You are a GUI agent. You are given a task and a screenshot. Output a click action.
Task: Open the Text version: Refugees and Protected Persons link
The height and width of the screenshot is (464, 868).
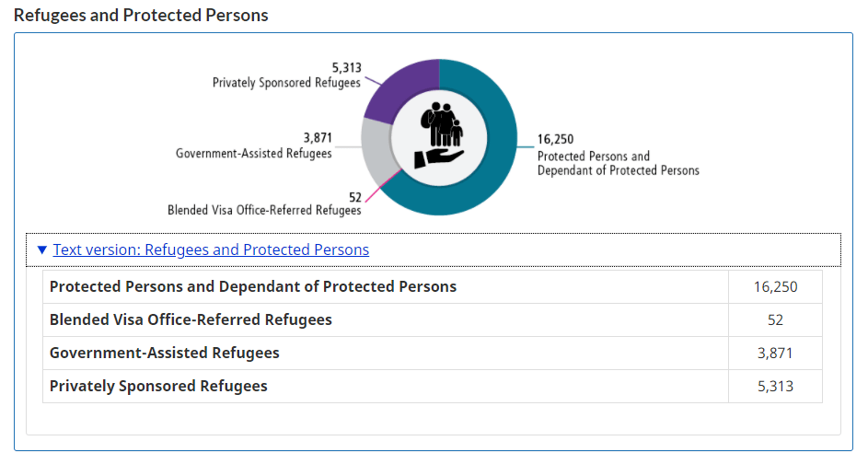pyautogui.click(x=211, y=250)
